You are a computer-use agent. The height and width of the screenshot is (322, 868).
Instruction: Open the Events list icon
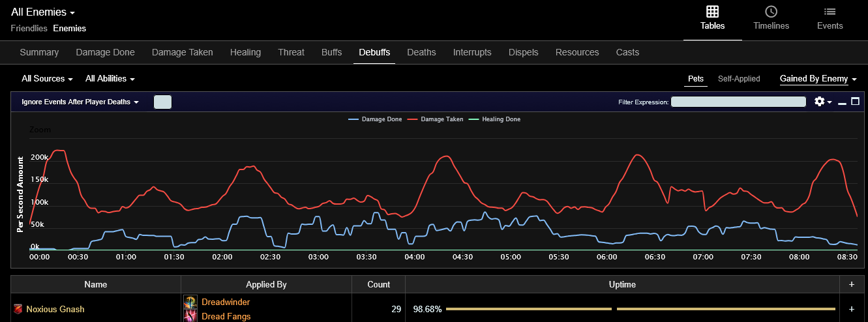tap(830, 12)
